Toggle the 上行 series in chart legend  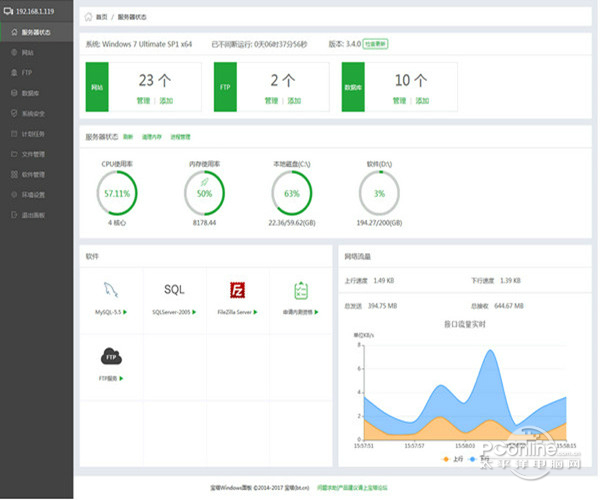pyautogui.click(x=452, y=459)
